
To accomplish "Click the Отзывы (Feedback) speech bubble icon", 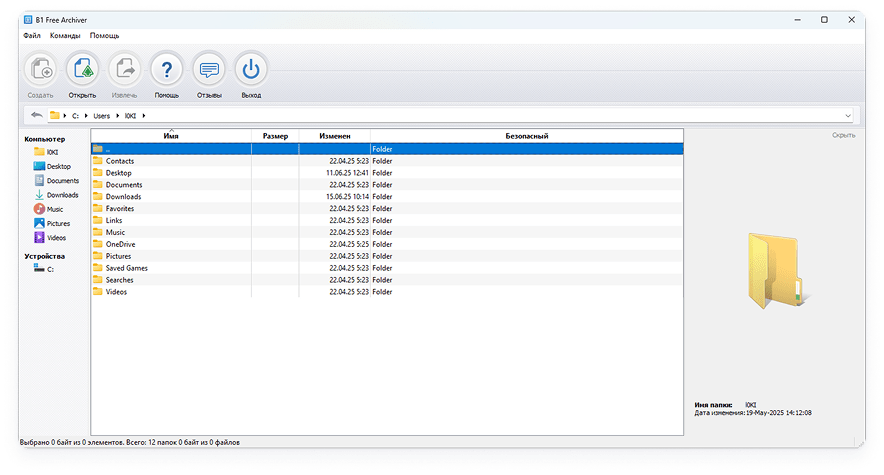I will tap(209, 69).
